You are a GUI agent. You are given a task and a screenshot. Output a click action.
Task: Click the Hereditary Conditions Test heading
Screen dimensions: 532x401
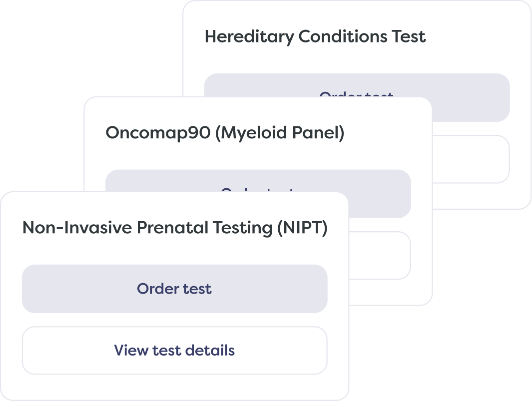pos(315,37)
